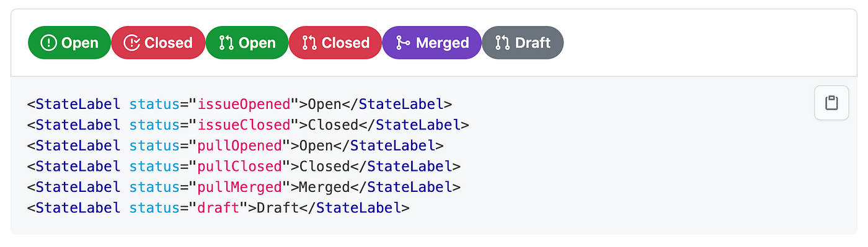
Task: Click the pull request icon in green Open label
Action: (x=226, y=43)
